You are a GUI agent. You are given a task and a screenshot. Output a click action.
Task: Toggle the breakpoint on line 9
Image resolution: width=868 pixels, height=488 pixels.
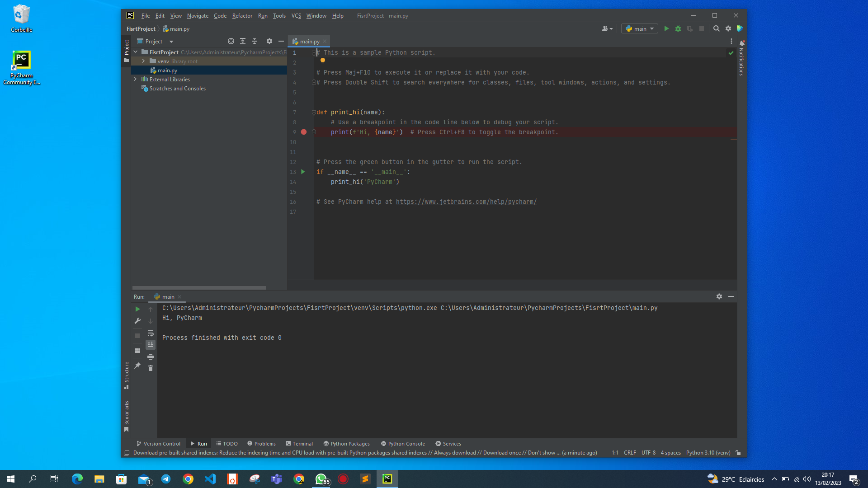click(304, 132)
